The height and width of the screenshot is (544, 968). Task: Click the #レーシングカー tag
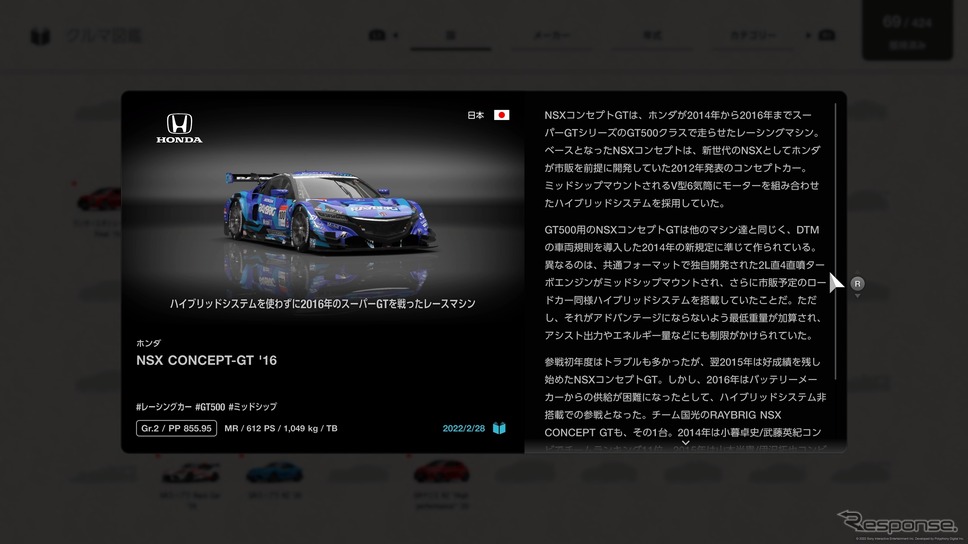(x=164, y=407)
